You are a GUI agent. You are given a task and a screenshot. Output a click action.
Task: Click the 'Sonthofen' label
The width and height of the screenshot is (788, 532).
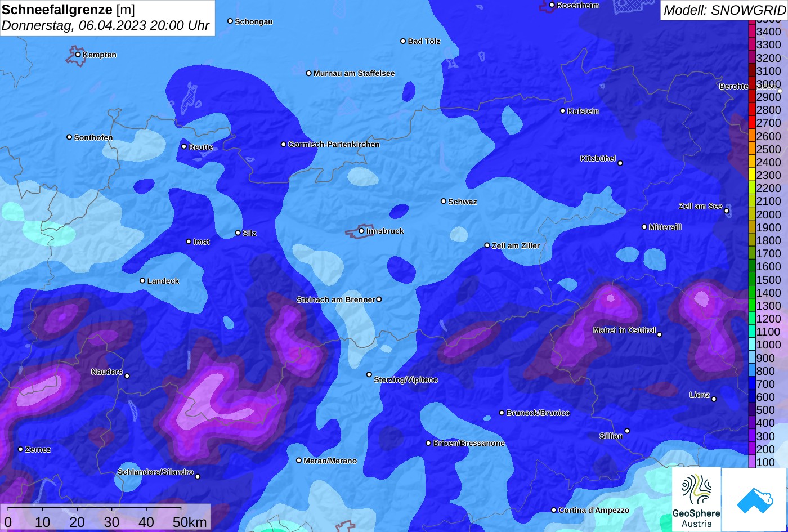click(93, 138)
